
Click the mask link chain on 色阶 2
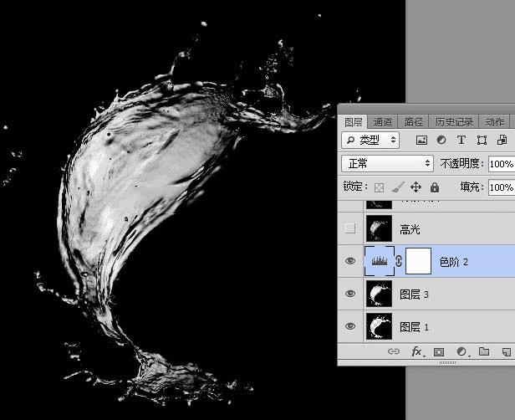(x=399, y=261)
